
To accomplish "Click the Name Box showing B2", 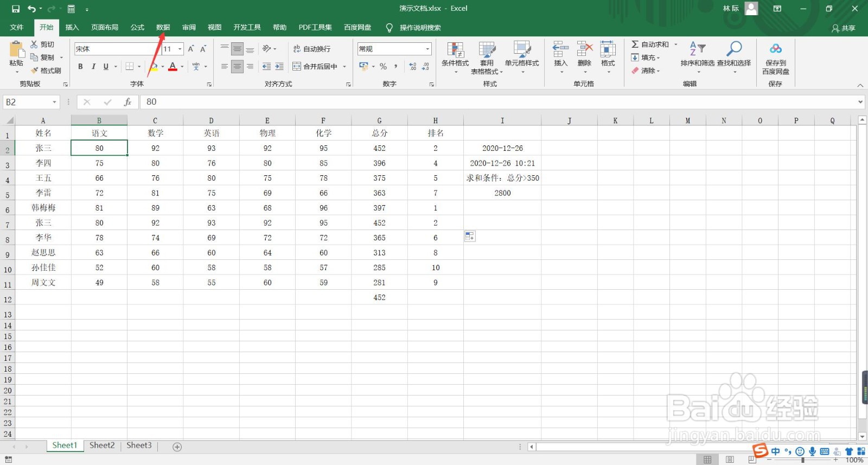I will click(31, 102).
